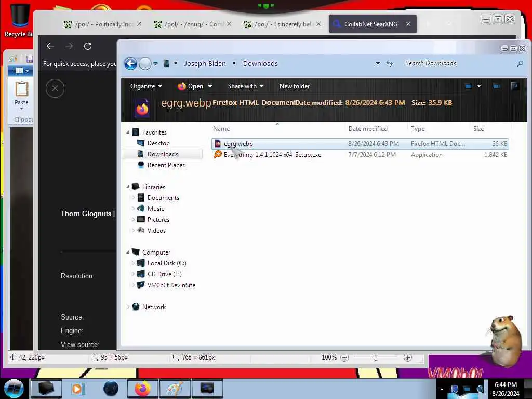Click the Paint zoom out minus button
Image resolution: width=532 pixels, height=399 pixels.
[344, 357]
